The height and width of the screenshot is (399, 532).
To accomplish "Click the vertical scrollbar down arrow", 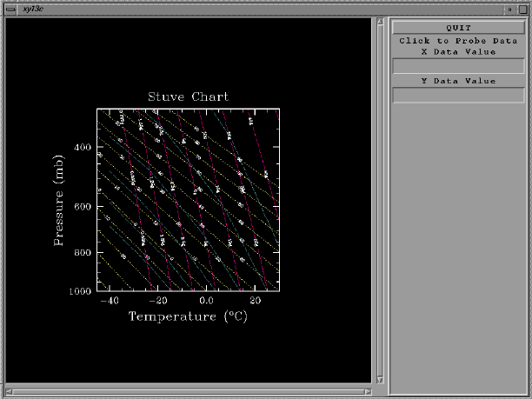I will (x=378, y=378).
